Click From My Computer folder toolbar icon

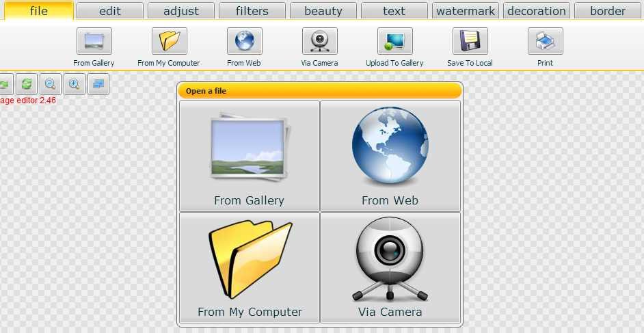169,42
